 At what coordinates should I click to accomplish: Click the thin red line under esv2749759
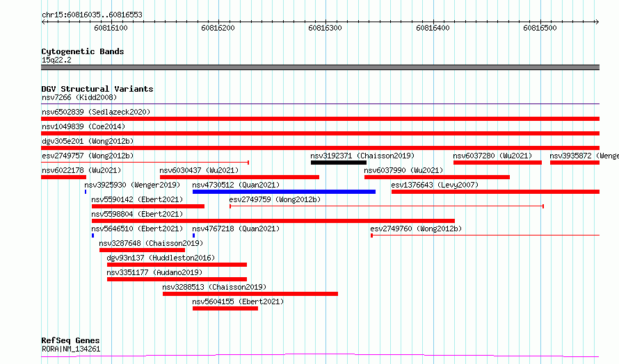(387, 206)
